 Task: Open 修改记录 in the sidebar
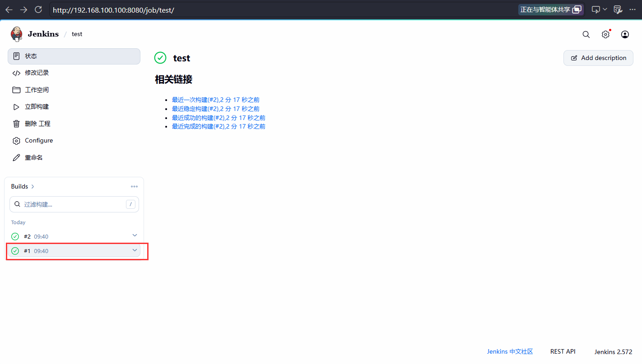[74, 73]
